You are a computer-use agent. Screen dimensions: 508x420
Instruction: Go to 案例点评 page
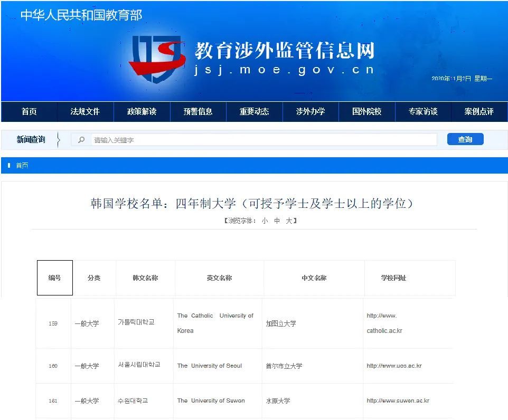[x=479, y=112]
